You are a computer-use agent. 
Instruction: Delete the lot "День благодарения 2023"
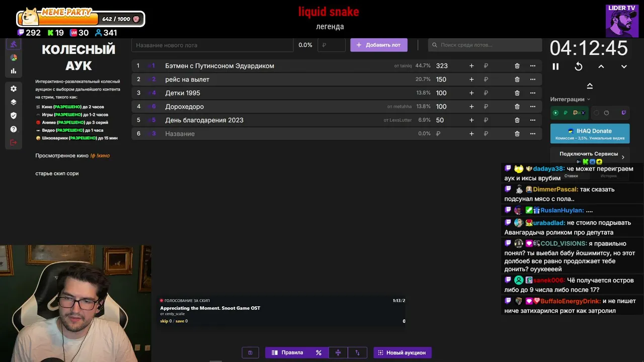click(x=517, y=120)
